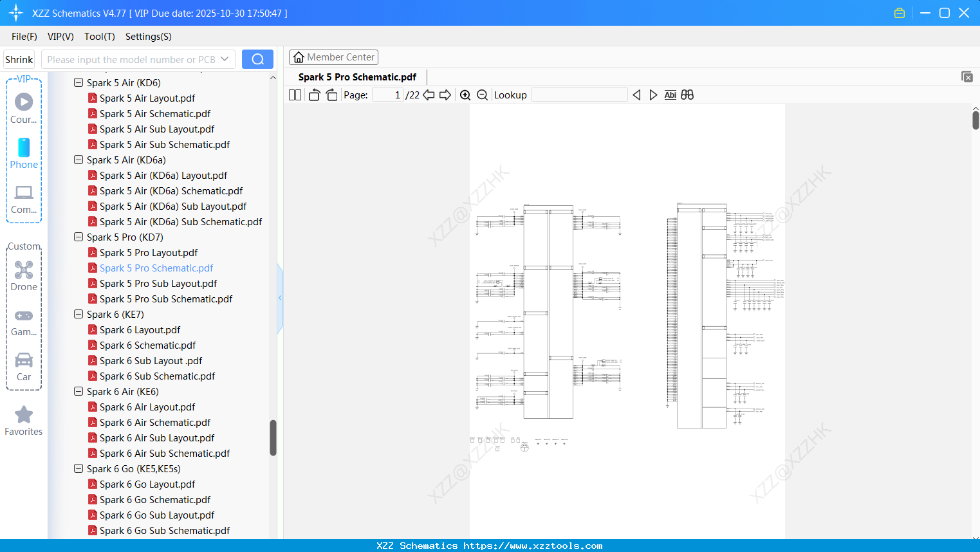Screen dimensions: 980x552
Task: Open the search model dropdown arrow
Action: pyautogui.click(x=225, y=59)
